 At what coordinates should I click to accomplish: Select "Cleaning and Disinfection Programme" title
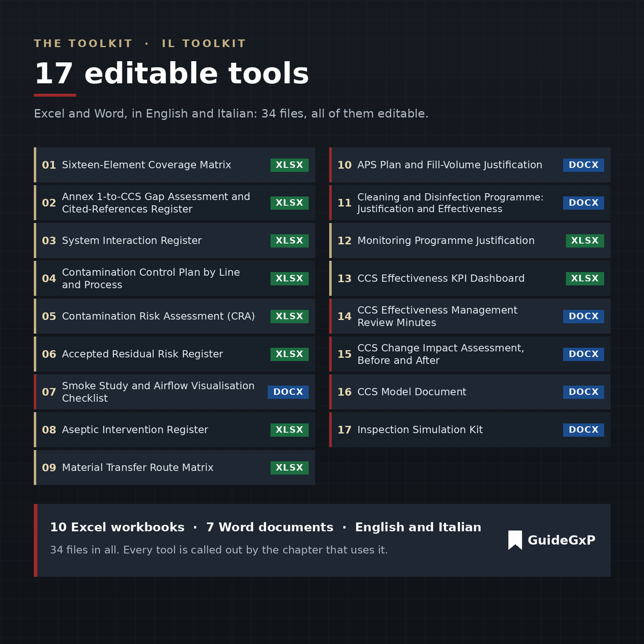(x=450, y=203)
